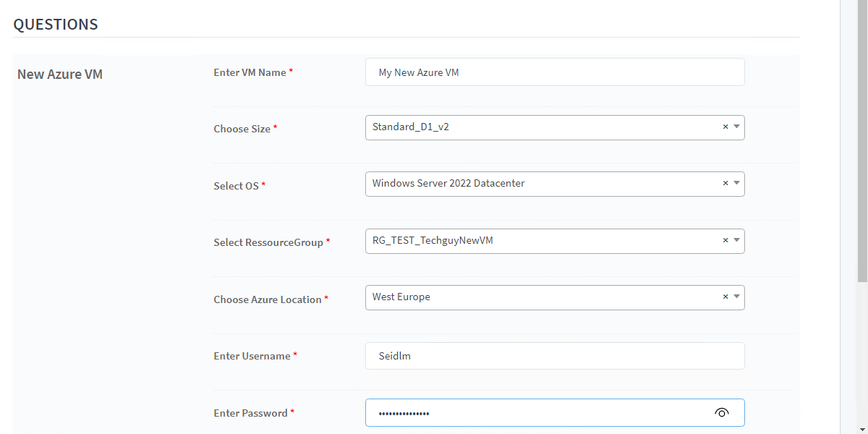Image resolution: width=868 pixels, height=434 pixels.
Task: Expand the Choose Azure Location dropdown arrow
Action: click(x=736, y=297)
